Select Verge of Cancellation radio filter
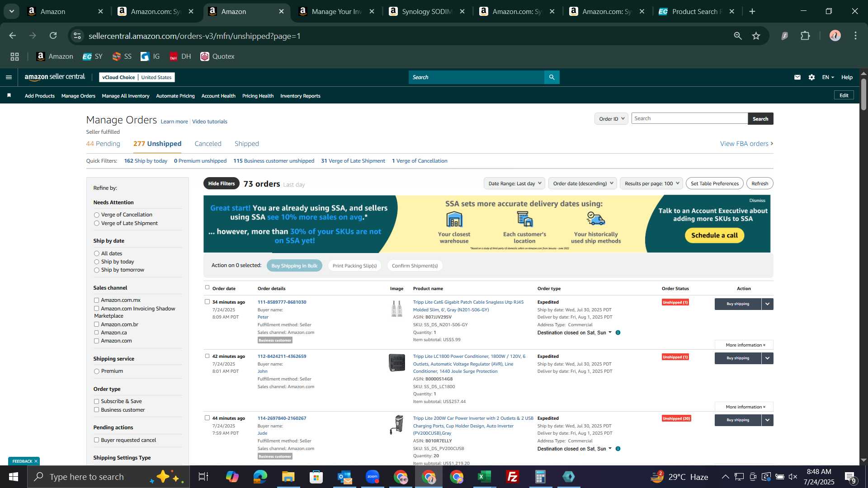Viewport: 868px width, 488px height. 96,215
